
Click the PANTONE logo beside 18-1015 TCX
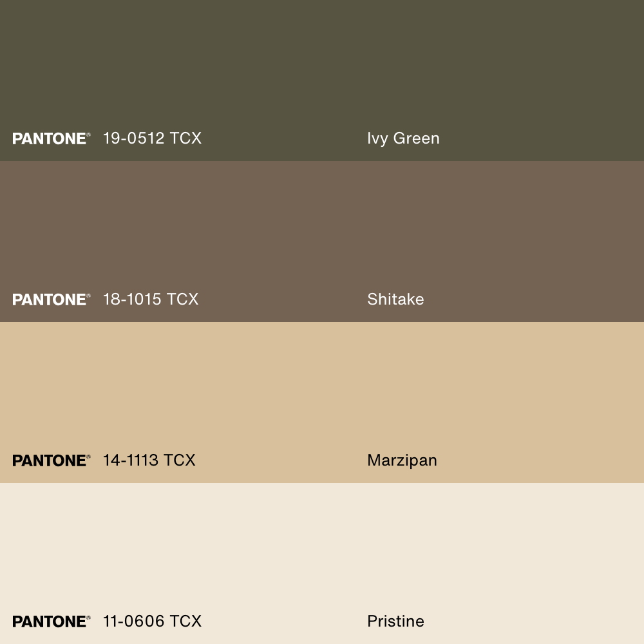pos(52,299)
